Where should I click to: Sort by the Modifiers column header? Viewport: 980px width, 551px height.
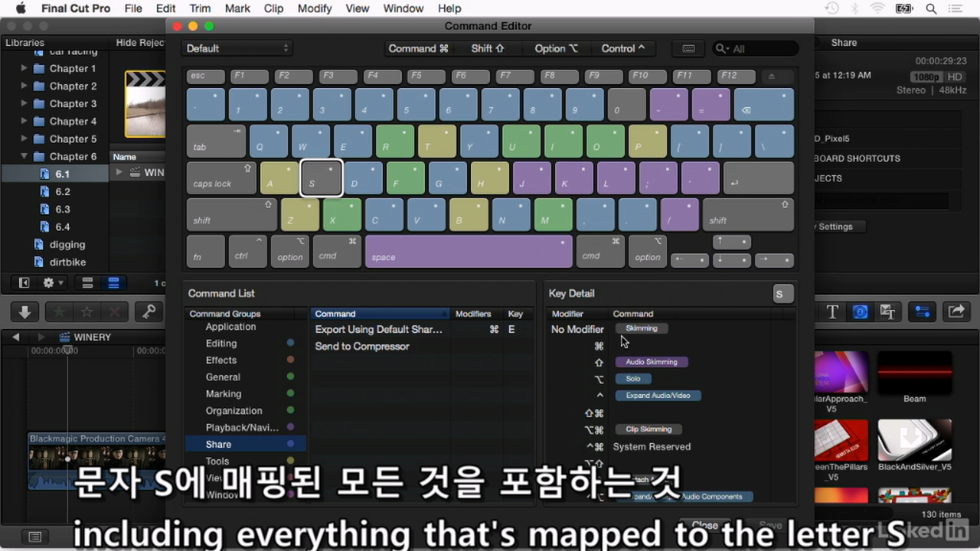click(473, 314)
